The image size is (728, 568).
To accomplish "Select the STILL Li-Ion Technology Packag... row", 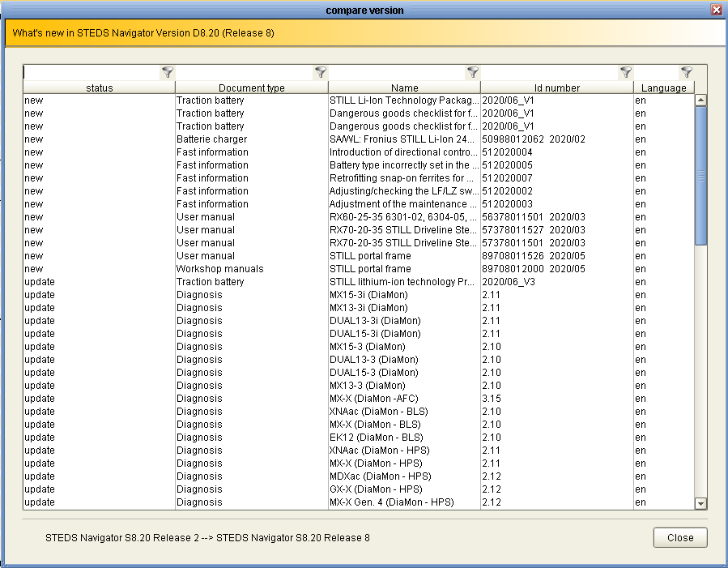I will (359, 100).
